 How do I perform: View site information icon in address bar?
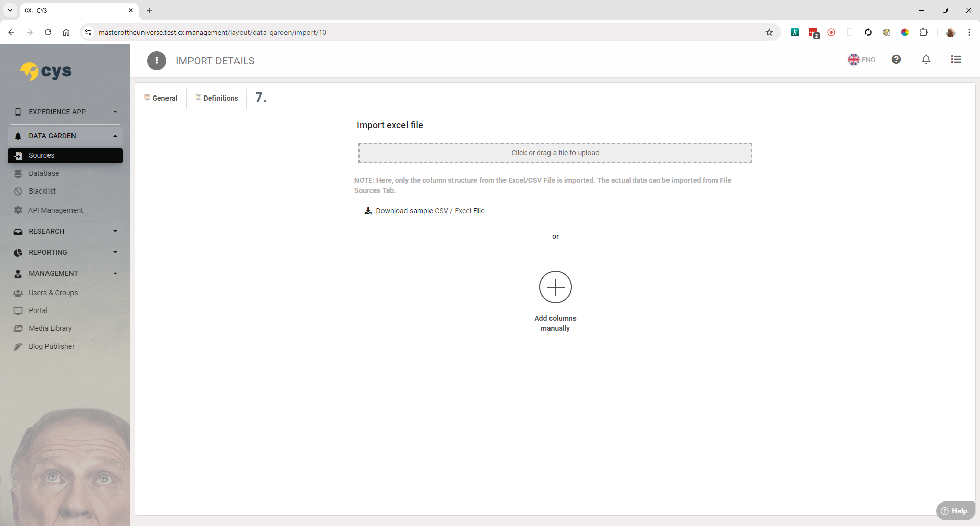pos(88,32)
